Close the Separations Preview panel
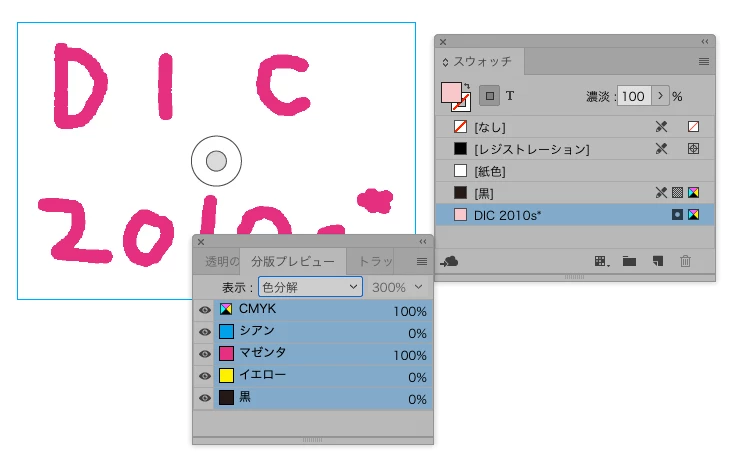 tap(201, 242)
